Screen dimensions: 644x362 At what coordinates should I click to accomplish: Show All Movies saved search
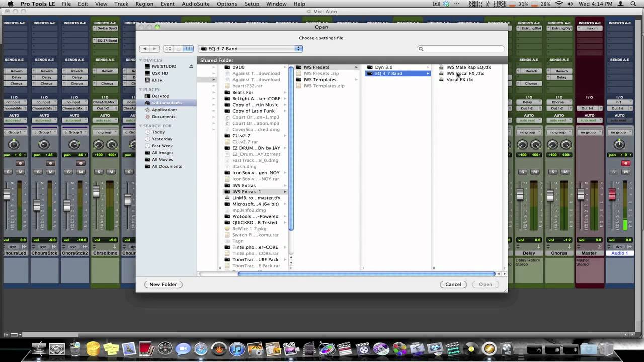(x=162, y=159)
